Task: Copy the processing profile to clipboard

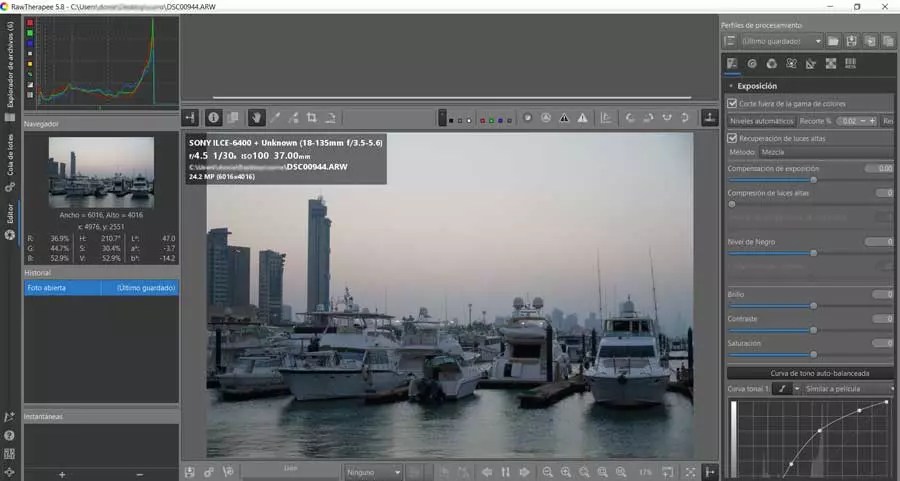Action: click(870, 41)
